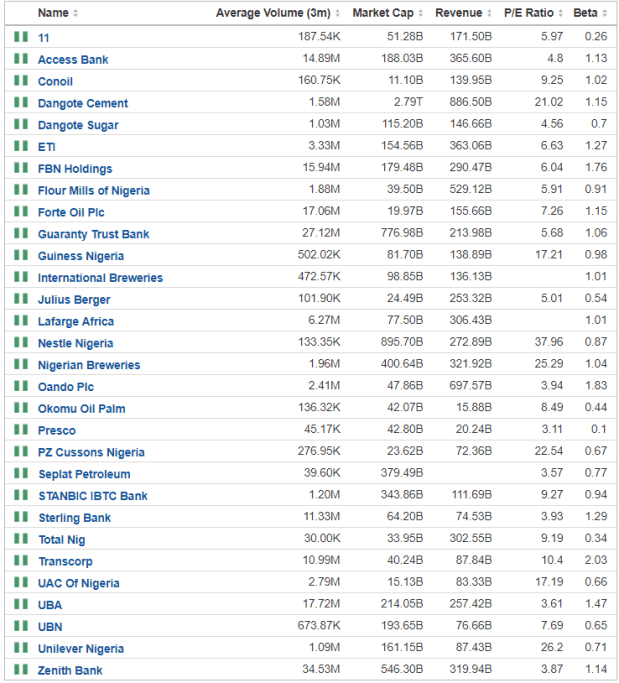Open Oando Plc link
Viewport: 619px width, 683px height.
(x=66, y=387)
